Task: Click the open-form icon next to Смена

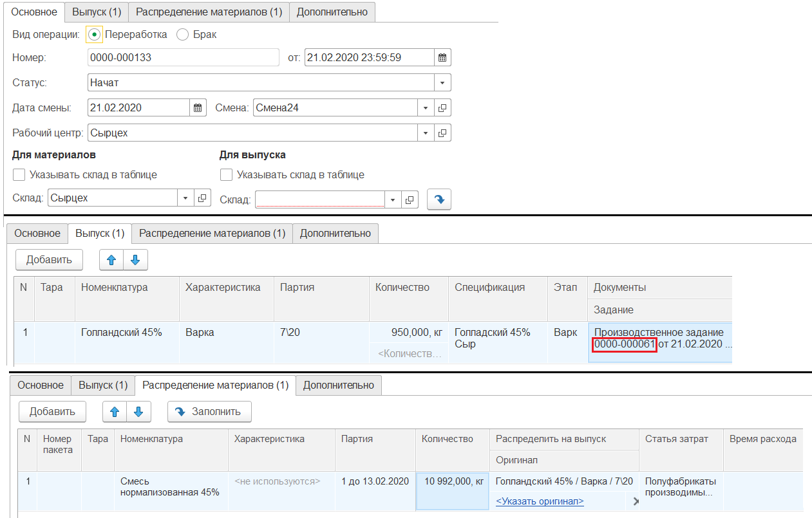Action: [x=442, y=107]
